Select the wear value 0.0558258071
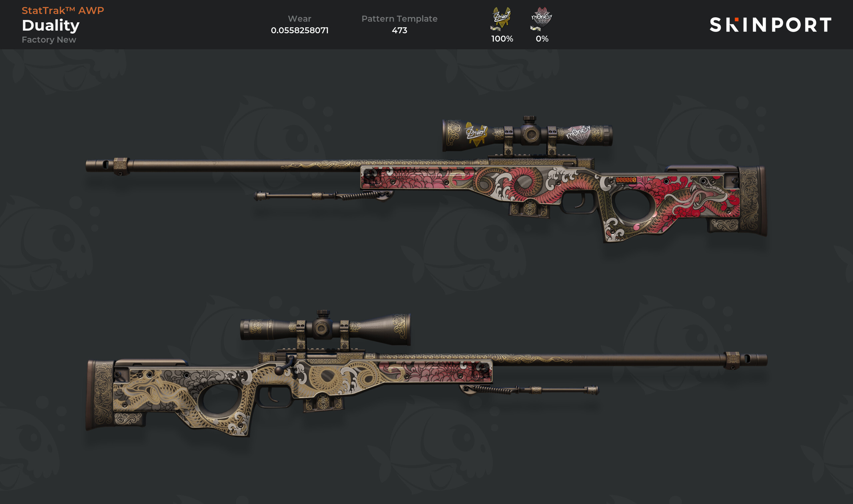853x504 pixels. pyautogui.click(x=300, y=30)
